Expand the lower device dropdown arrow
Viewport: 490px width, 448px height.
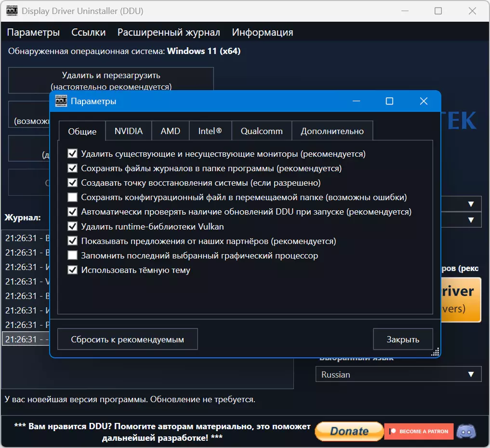(x=471, y=220)
